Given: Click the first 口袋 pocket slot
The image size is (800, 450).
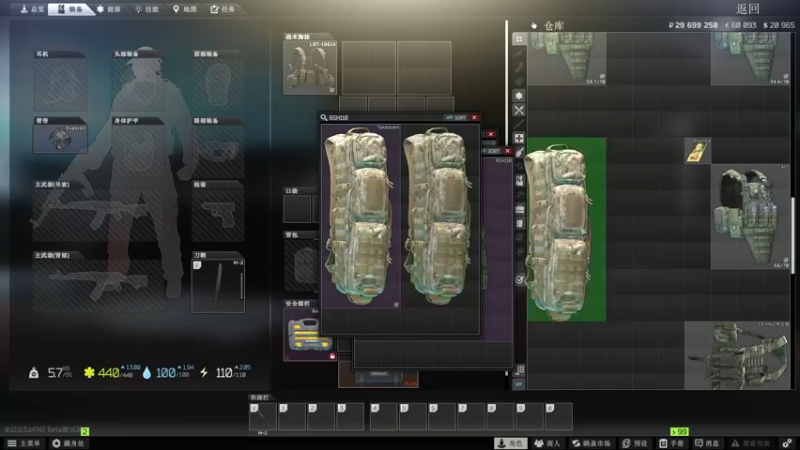Looking at the screenshot, I should (x=297, y=209).
